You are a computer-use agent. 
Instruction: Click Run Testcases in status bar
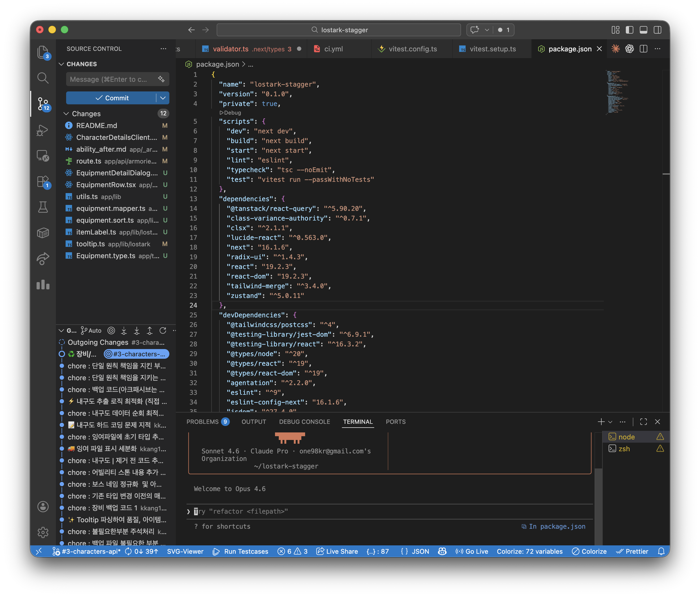(x=241, y=551)
